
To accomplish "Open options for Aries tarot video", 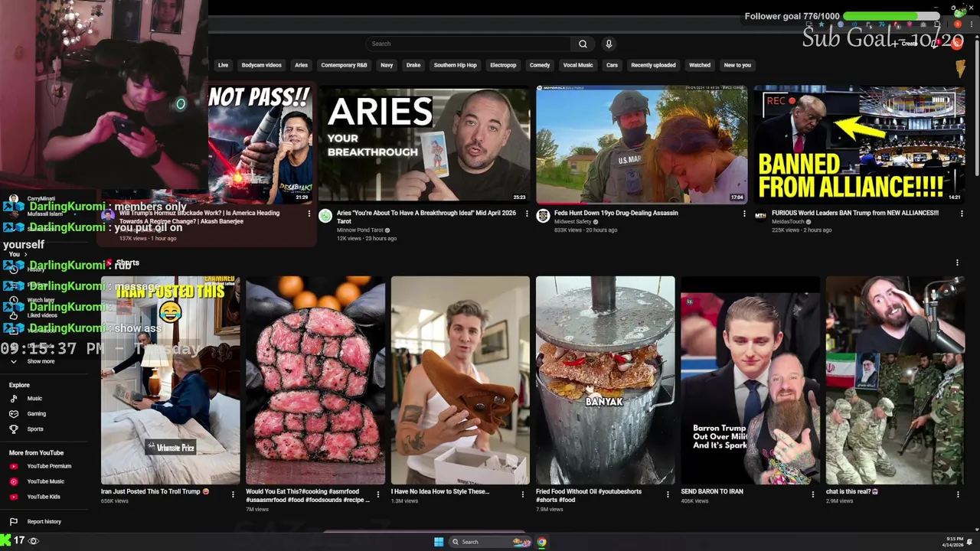I will point(527,214).
